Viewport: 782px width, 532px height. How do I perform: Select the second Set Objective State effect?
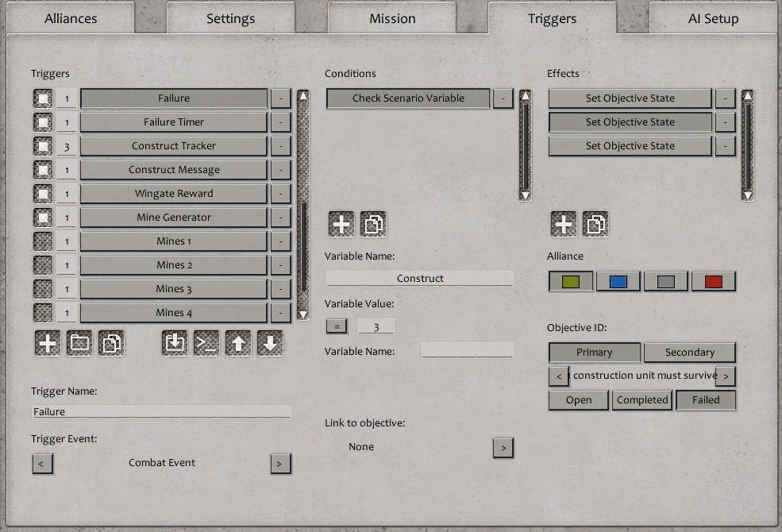tap(630, 122)
